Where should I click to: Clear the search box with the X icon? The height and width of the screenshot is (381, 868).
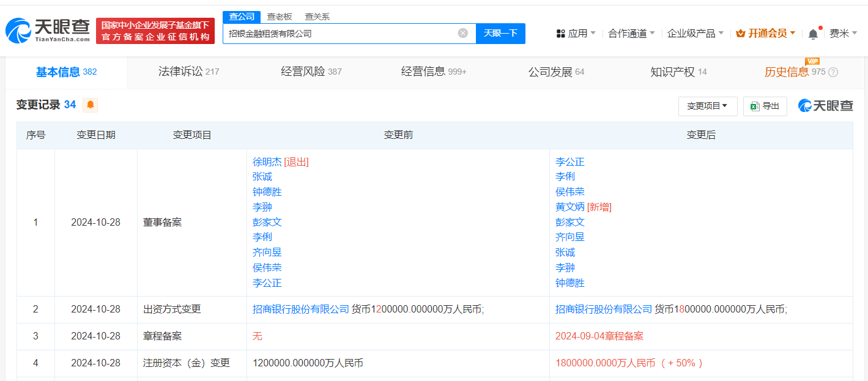tap(463, 33)
